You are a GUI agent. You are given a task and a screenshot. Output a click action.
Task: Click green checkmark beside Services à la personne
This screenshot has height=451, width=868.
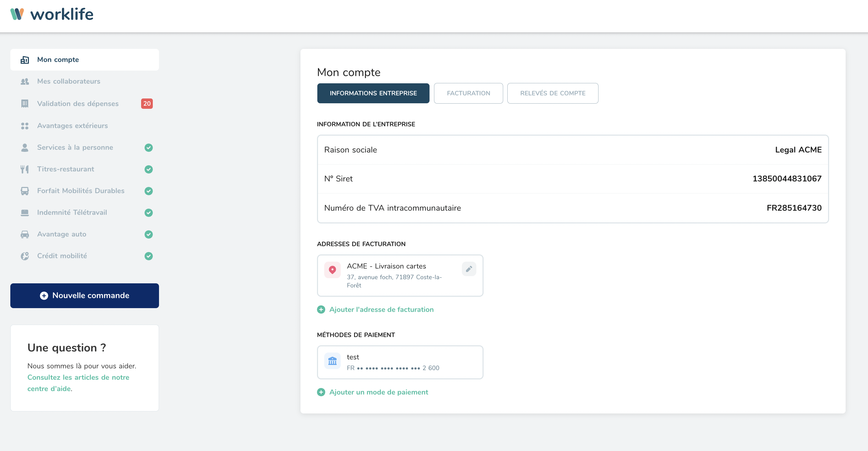pyautogui.click(x=149, y=148)
